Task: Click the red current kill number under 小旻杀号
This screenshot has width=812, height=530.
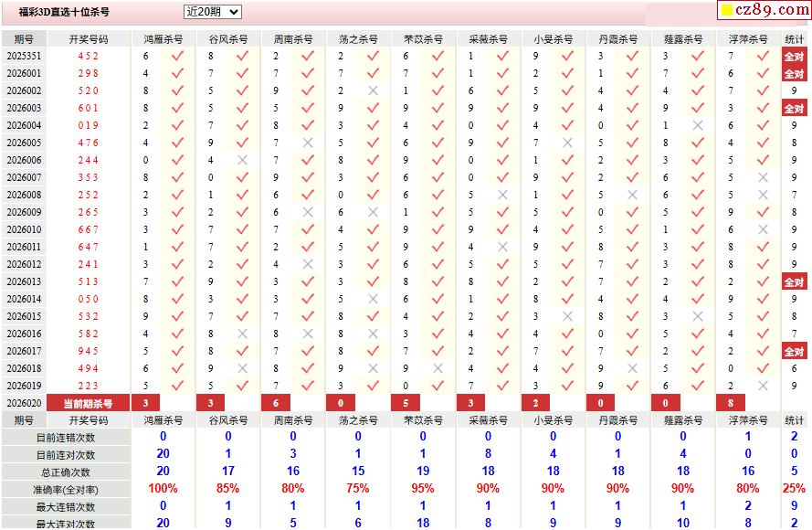Action: tap(535, 403)
